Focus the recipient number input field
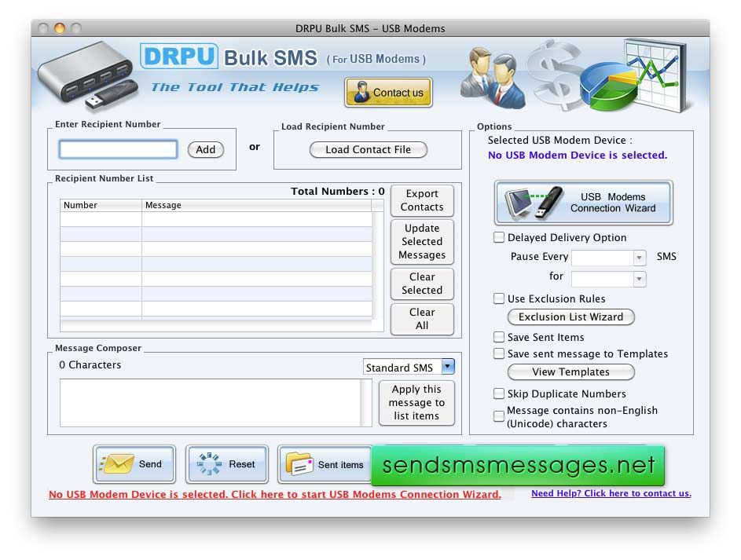This screenshot has width=741, height=560. tap(118, 149)
